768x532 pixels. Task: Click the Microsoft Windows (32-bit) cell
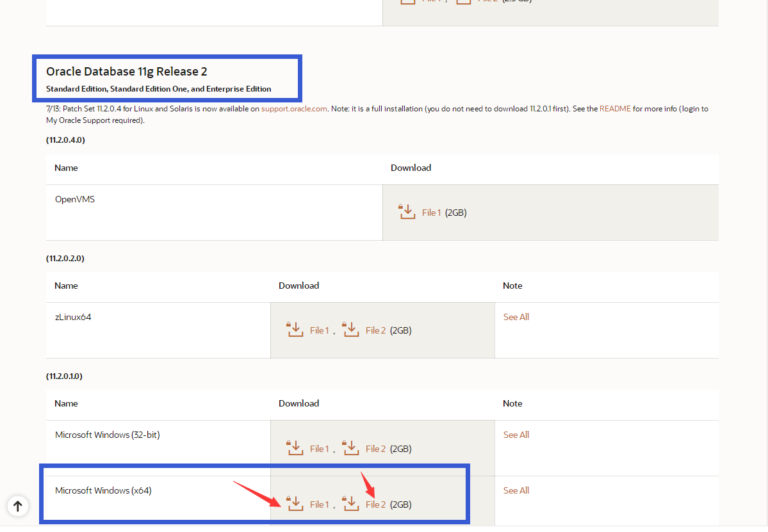click(x=158, y=448)
